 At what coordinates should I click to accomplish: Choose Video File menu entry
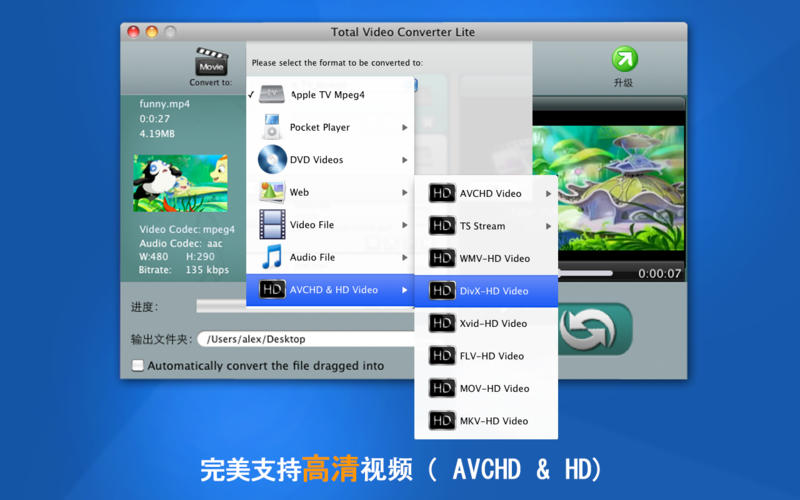point(330,224)
